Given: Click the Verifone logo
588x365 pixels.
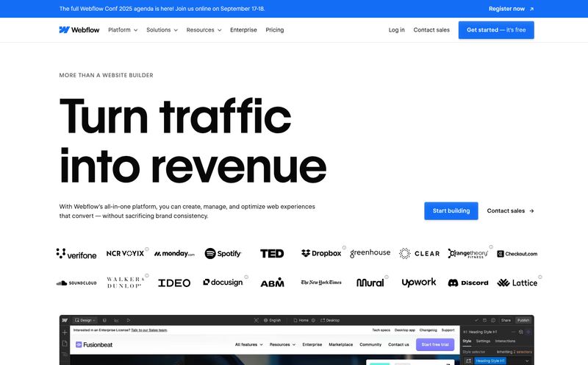Looking at the screenshot, I should pos(76,254).
